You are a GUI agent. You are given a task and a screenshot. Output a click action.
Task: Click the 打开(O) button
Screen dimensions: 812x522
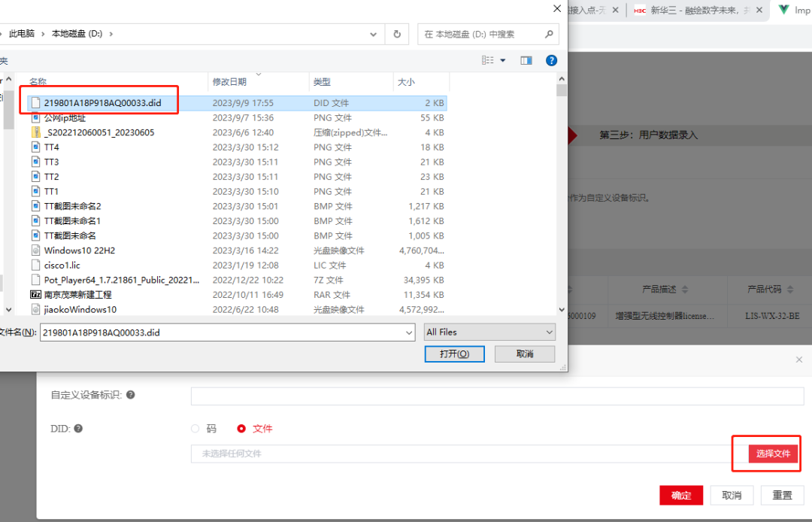click(454, 354)
